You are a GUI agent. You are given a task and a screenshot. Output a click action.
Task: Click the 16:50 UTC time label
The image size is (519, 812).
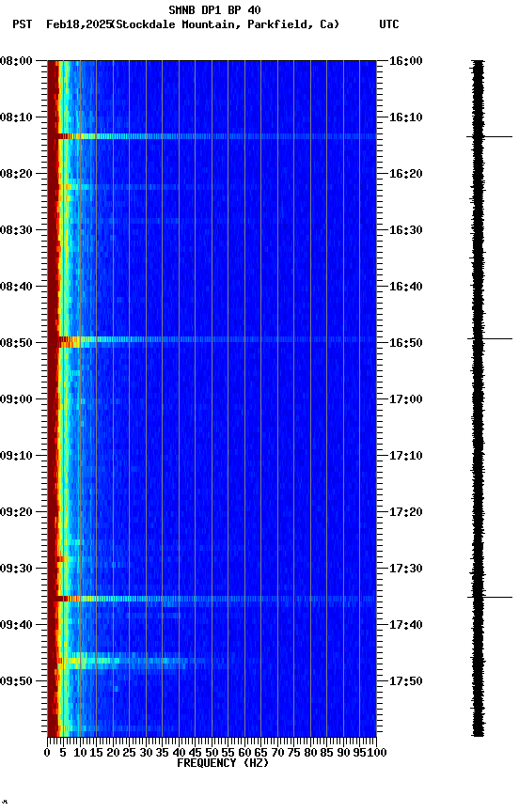pyautogui.click(x=405, y=343)
